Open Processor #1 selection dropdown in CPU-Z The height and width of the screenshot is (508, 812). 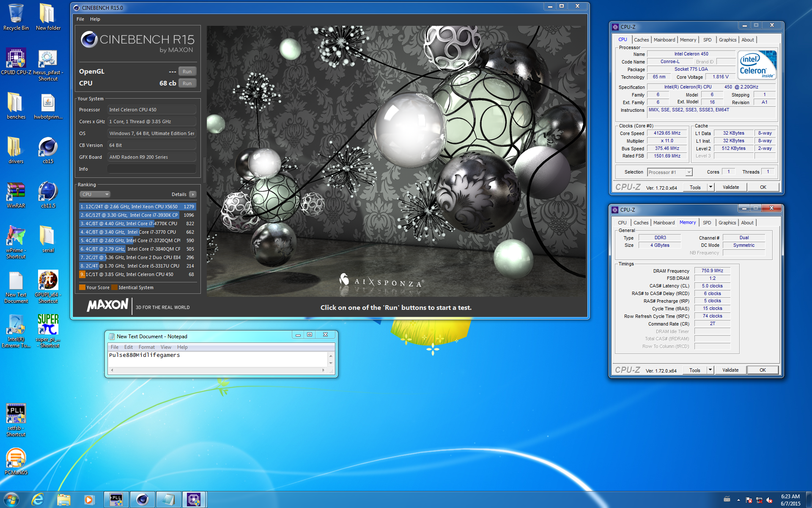click(689, 172)
